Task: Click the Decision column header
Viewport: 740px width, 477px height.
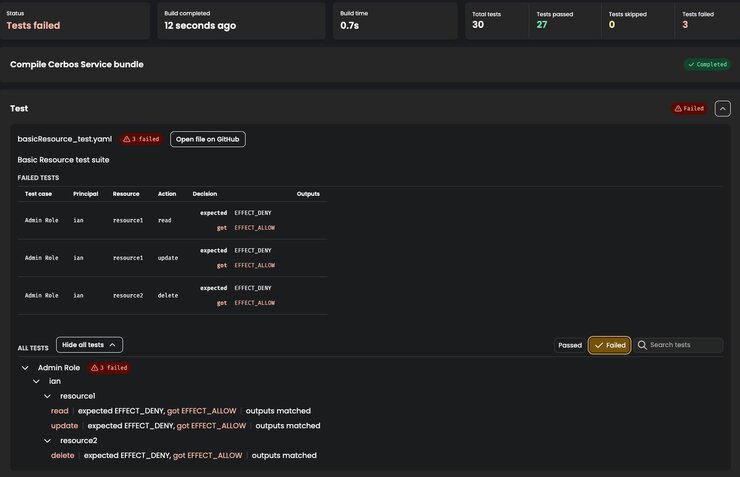Action: [205, 194]
